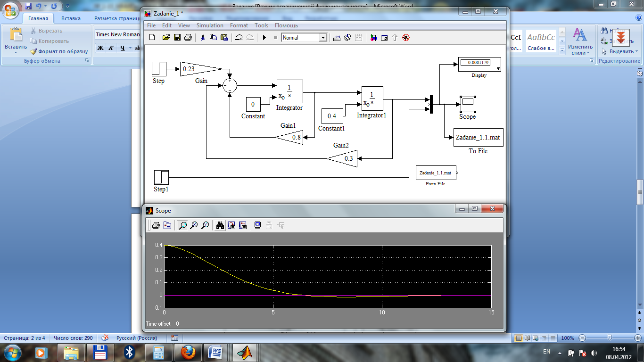Screen dimensions: 644x362
Task: Open the MATLAB taskbar icon
Action: (245, 352)
